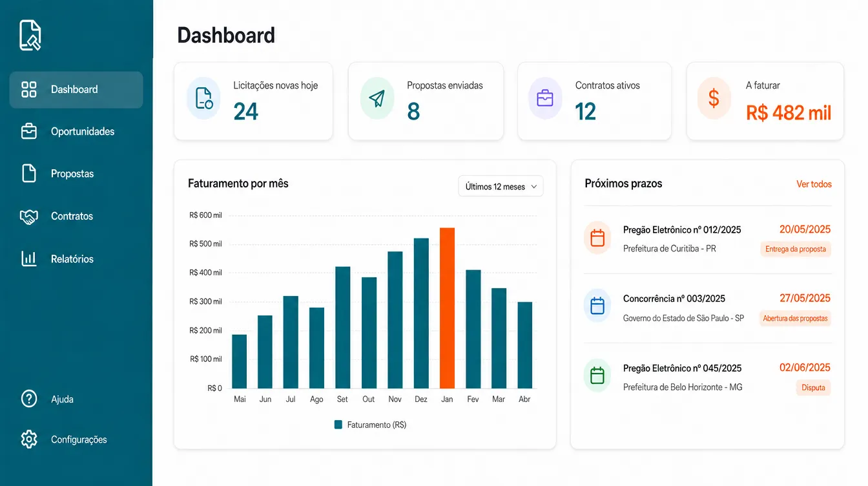Click the Licitações novas hoje document icon
The image size is (868, 486).
click(x=203, y=98)
